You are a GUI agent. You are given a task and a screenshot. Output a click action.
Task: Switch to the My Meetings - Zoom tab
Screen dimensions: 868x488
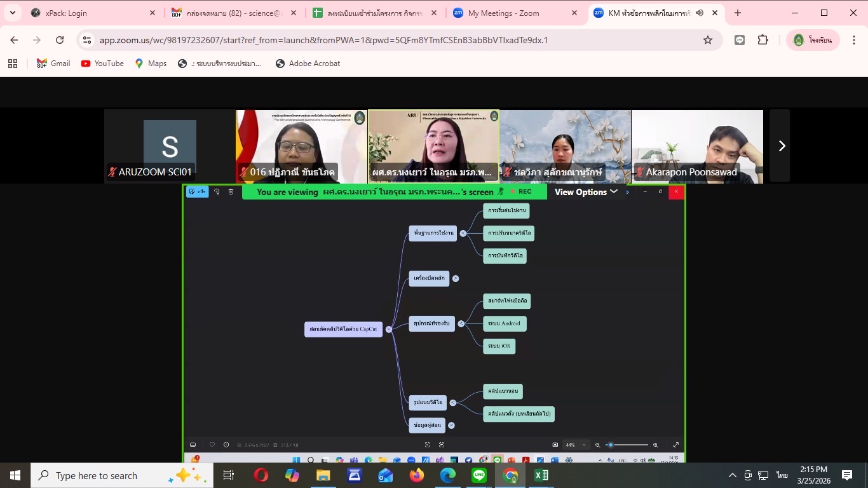[515, 13]
